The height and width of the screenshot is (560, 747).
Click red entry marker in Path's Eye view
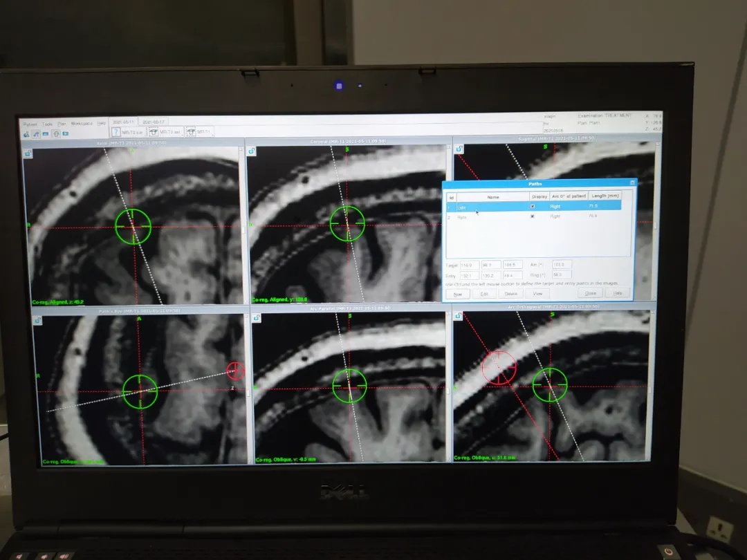click(x=235, y=371)
